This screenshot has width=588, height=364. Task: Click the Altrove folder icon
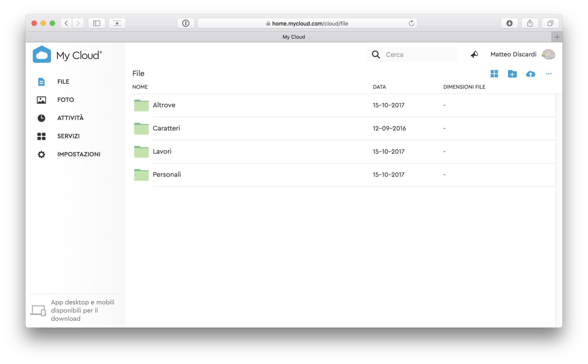click(141, 105)
